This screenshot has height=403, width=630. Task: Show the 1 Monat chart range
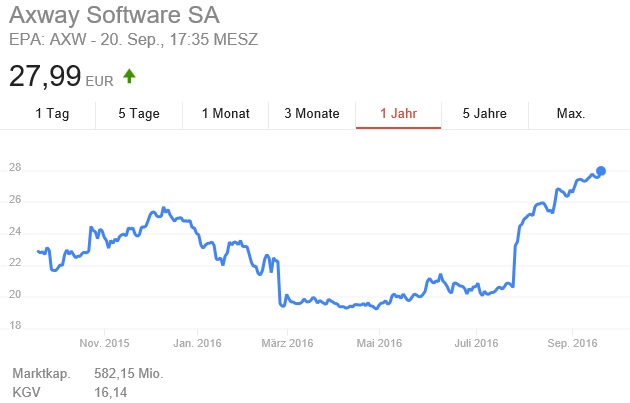click(225, 114)
